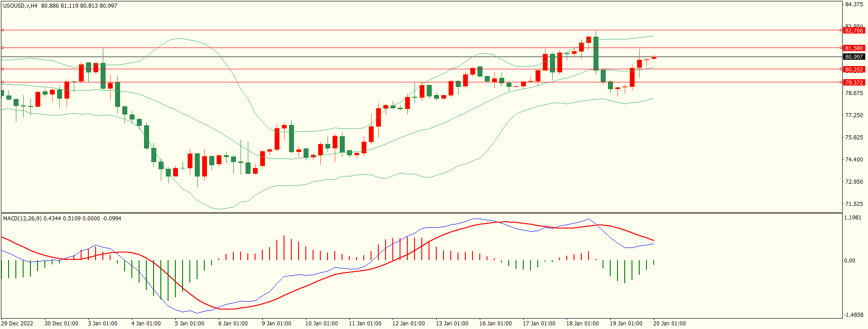Select the 0.00 MACD axis label
The height and width of the screenshot is (329, 868).
point(849,261)
